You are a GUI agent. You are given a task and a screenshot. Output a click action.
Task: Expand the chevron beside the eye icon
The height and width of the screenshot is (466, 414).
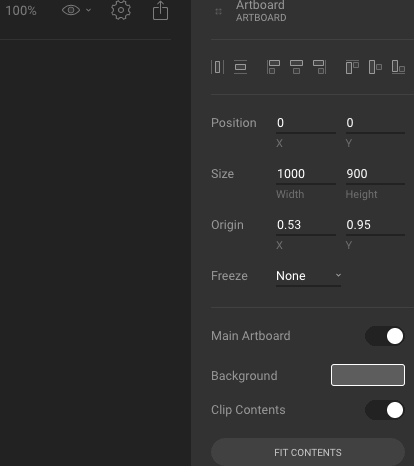[88, 10]
